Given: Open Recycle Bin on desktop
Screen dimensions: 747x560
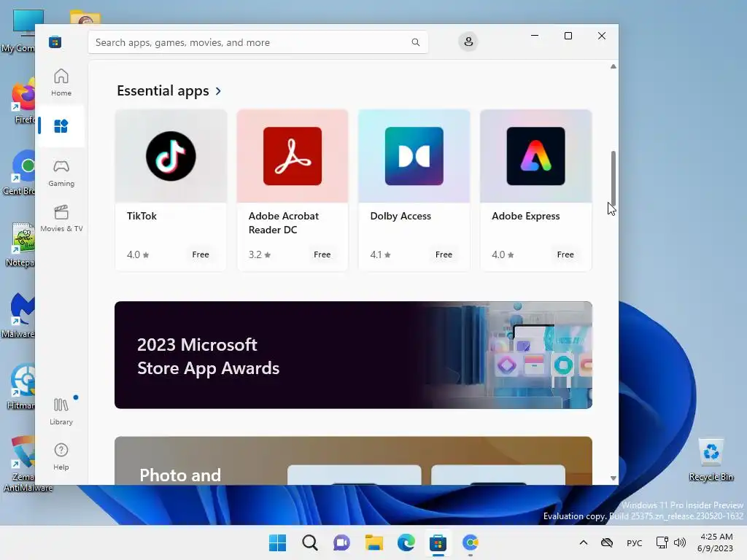Looking at the screenshot, I should (711, 459).
